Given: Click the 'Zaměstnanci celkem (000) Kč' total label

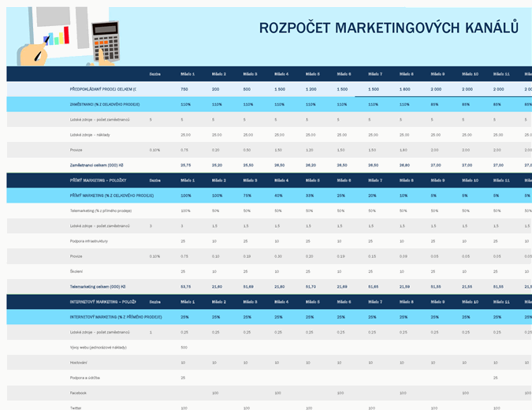Looking at the screenshot, I should [102, 165].
